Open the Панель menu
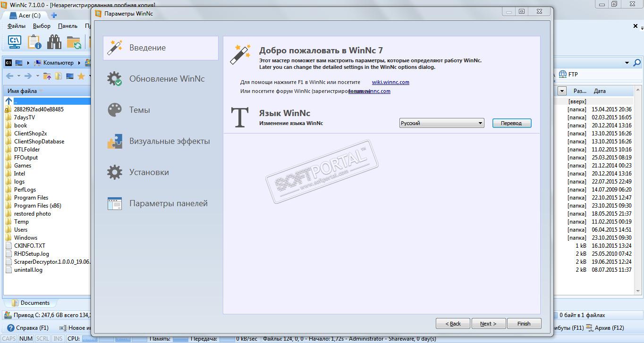This screenshot has height=343, width=644. tap(68, 26)
